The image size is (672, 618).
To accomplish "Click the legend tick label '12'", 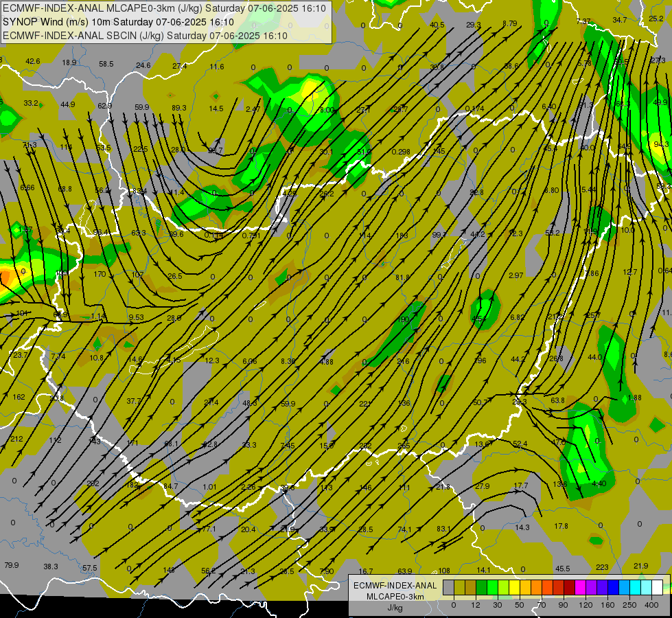I will [475, 605].
